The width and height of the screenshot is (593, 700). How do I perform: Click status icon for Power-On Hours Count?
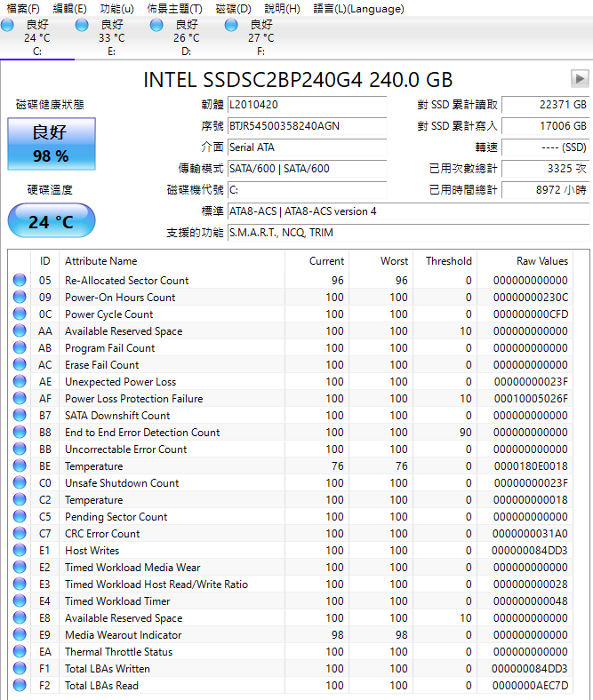tap(20, 297)
